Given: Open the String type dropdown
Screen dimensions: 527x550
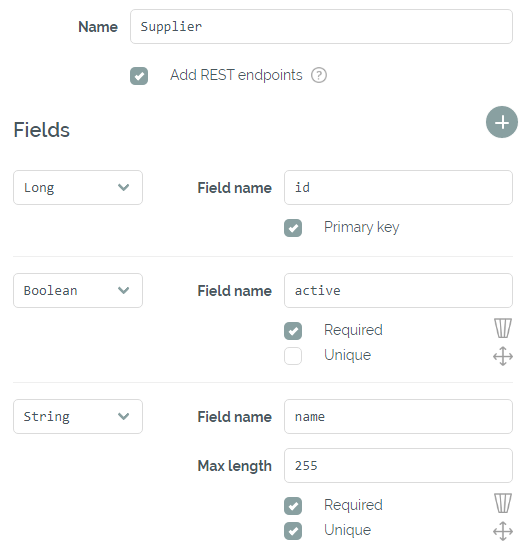Looking at the screenshot, I should 78,417.
